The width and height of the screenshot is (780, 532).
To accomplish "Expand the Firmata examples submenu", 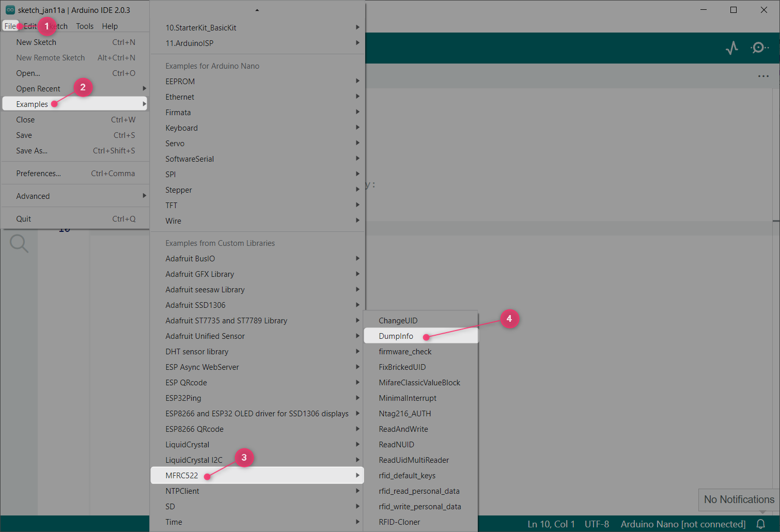I will pos(257,113).
